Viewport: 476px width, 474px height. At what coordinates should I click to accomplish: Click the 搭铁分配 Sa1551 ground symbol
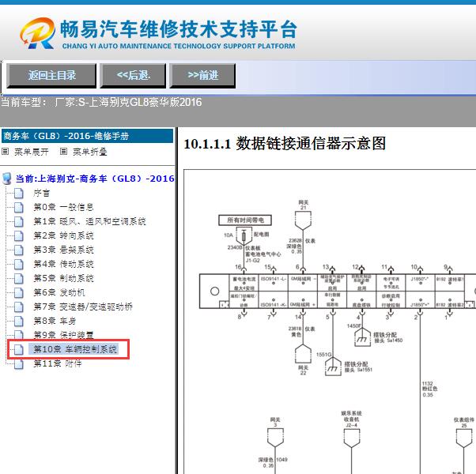pyautogui.click(x=333, y=367)
